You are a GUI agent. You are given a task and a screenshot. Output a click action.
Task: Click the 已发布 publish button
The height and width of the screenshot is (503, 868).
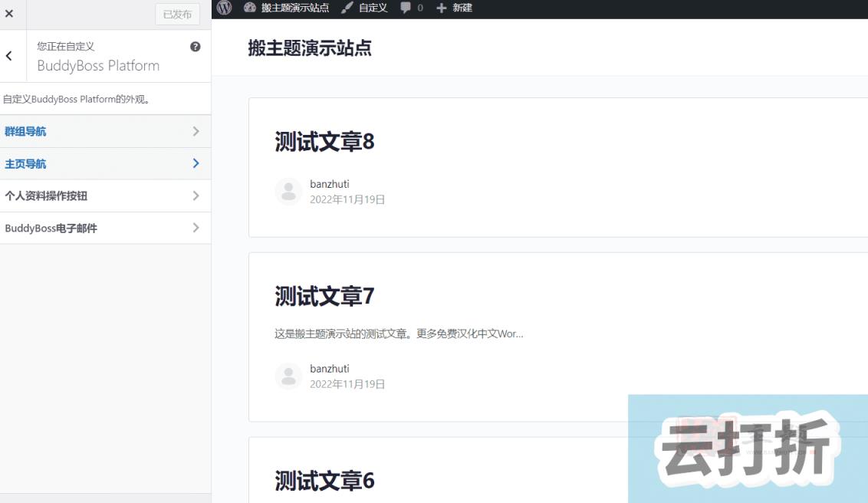pos(177,15)
